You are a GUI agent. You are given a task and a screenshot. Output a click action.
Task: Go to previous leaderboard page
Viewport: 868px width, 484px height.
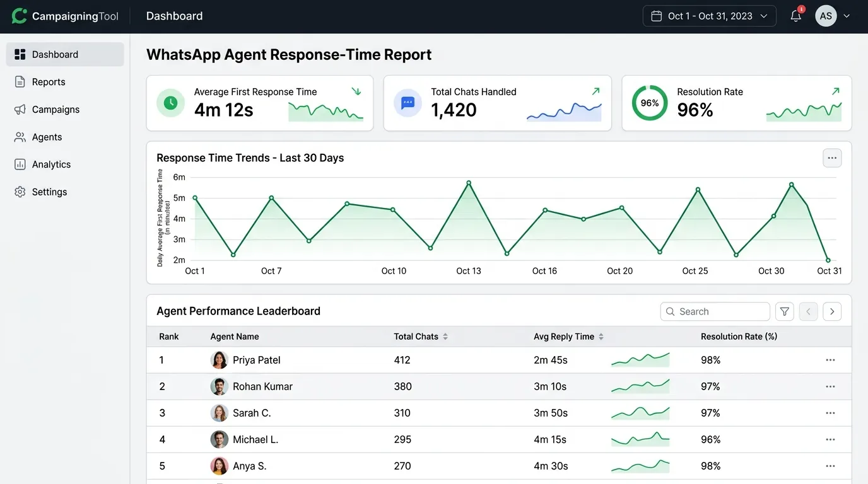[x=808, y=311]
